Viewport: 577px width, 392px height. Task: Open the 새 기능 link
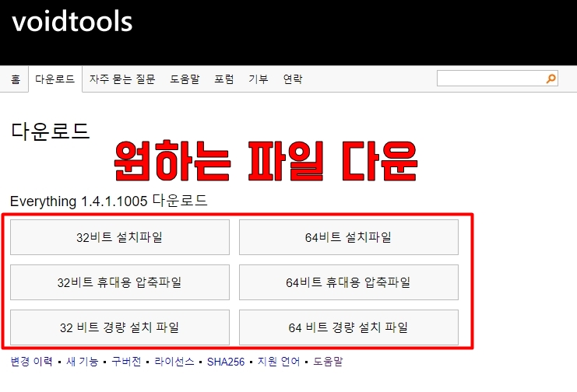[83, 362]
